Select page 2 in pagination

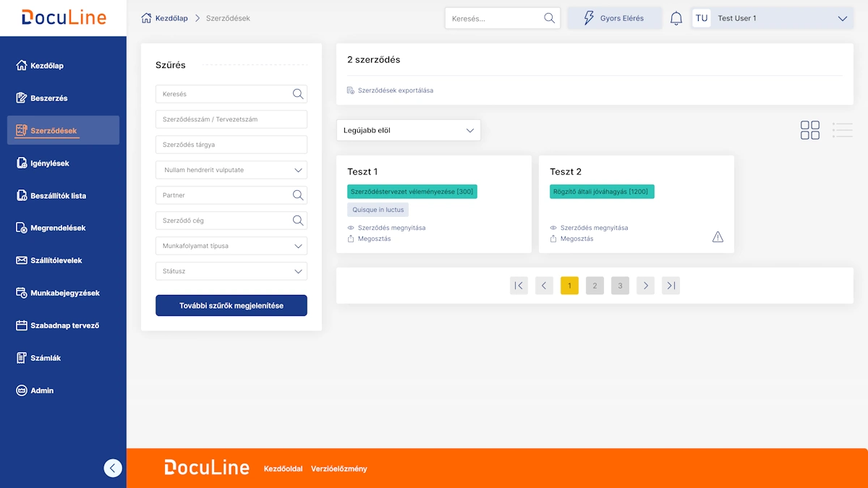595,286
